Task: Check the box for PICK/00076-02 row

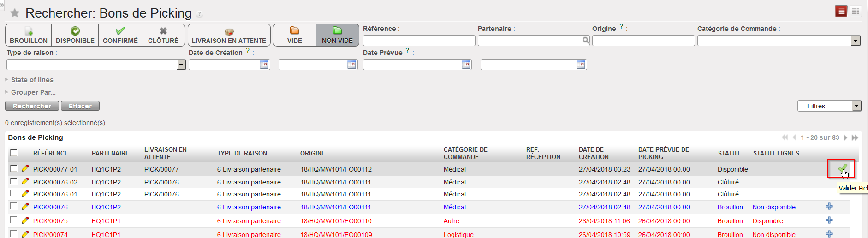Action: coord(14,182)
